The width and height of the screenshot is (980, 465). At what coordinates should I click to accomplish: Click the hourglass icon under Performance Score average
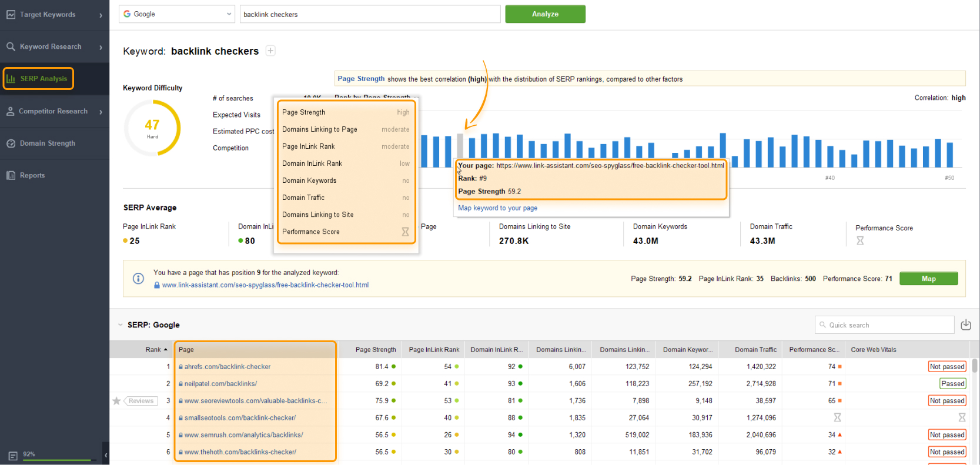pos(860,240)
